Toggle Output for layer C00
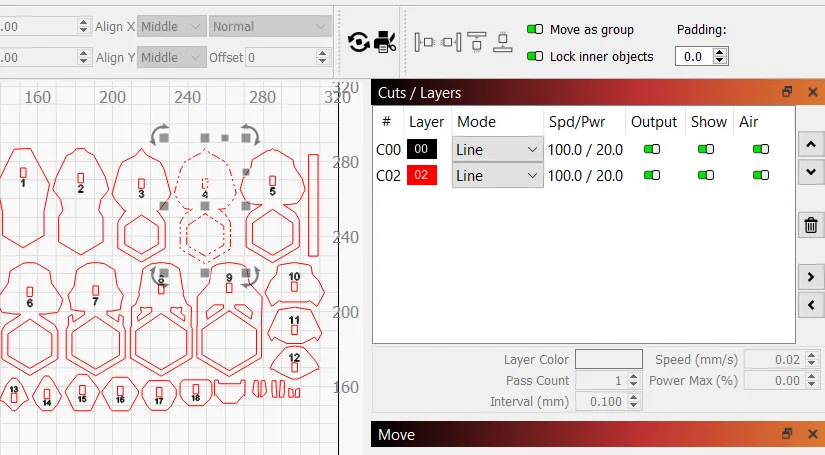The width and height of the screenshot is (825, 455). 652,149
